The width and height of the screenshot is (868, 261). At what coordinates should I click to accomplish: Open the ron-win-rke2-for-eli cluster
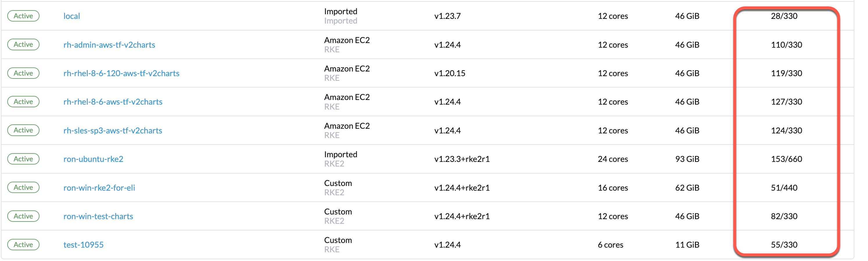point(99,187)
